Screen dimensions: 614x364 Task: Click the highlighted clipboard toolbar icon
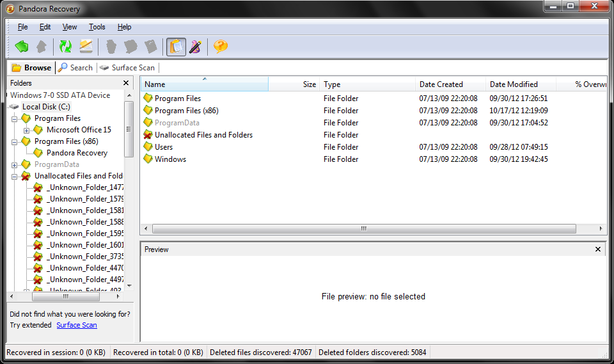[177, 47]
